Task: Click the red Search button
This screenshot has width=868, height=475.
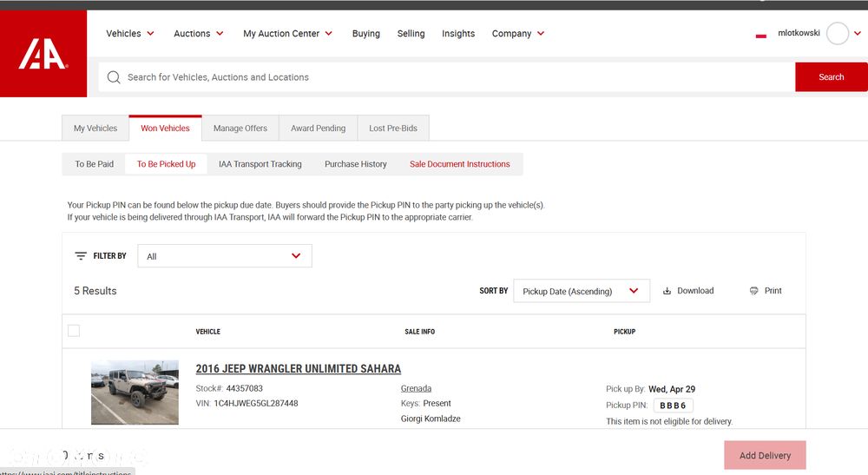Action: point(832,77)
